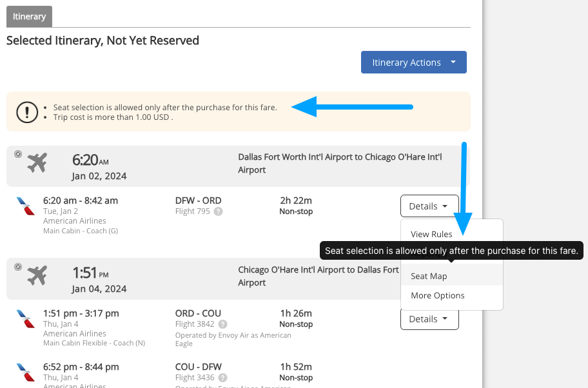
Task: Open help icon next to Flight 795
Action: click(219, 211)
